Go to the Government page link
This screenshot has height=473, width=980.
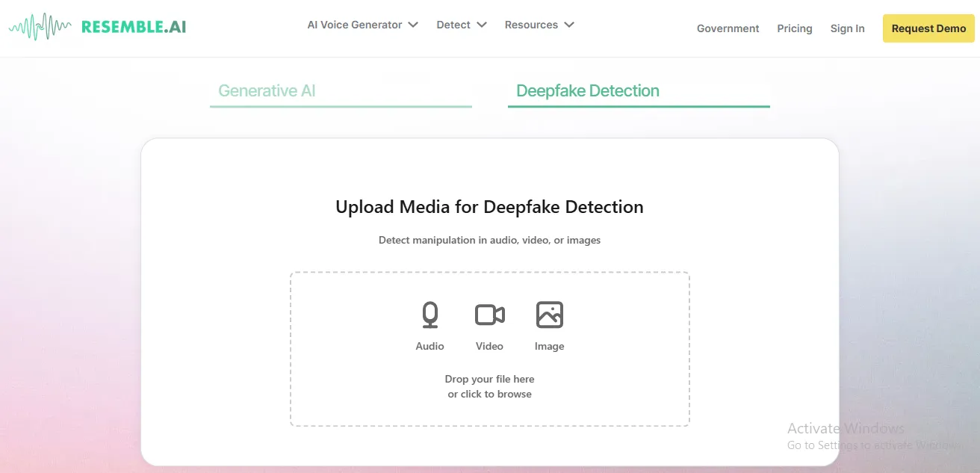click(728, 28)
